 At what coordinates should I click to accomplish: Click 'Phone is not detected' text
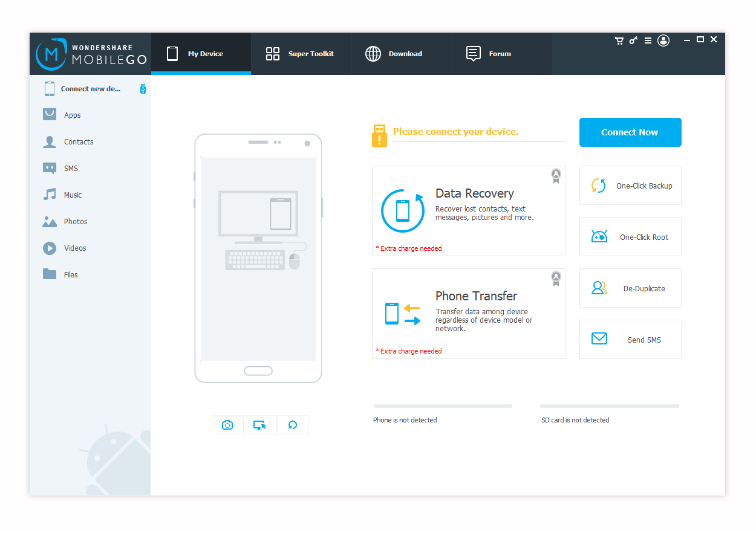[x=405, y=420]
